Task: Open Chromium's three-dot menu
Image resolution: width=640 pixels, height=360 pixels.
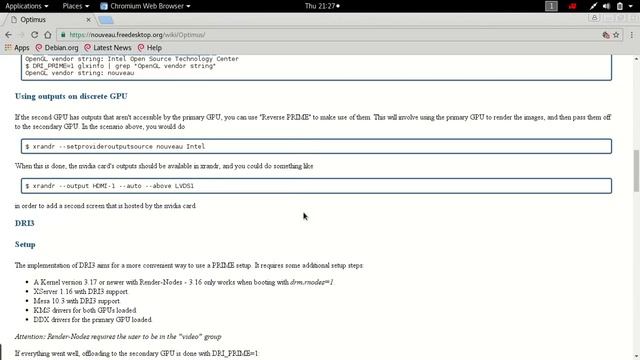Action: click(x=631, y=35)
